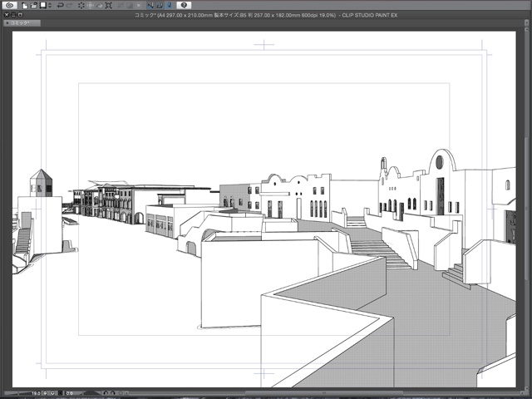The image size is (532, 399).
Task: Click the Open file folder icon
Action: (33, 6)
